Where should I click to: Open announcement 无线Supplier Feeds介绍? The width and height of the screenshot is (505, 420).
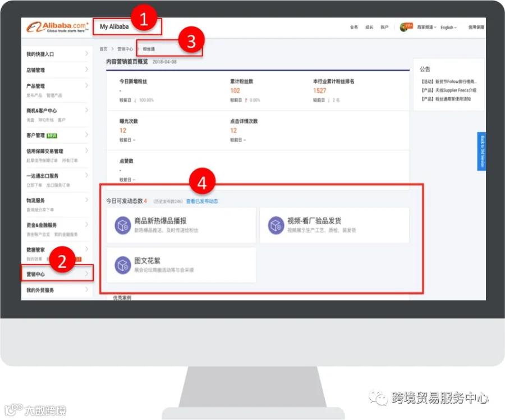tap(449, 90)
